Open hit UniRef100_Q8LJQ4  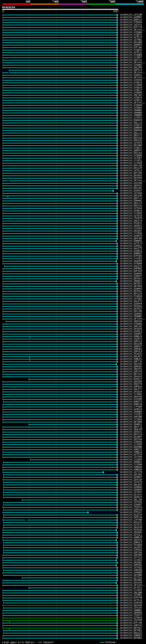coord(131,500)
